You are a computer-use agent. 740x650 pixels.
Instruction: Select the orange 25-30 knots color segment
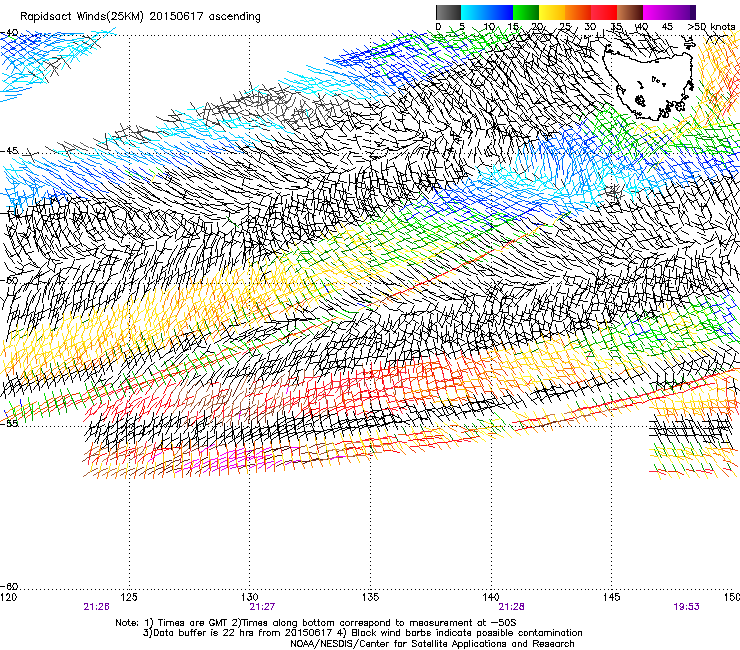coord(578,12)
